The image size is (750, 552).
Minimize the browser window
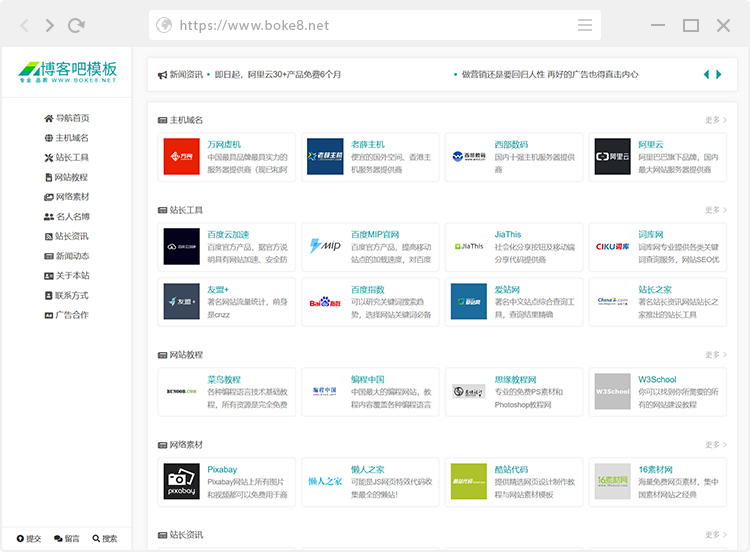[658, 25]
